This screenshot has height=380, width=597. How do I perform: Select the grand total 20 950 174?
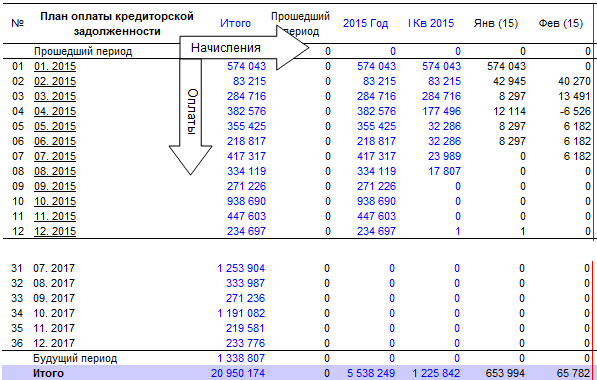coord(238,373)
